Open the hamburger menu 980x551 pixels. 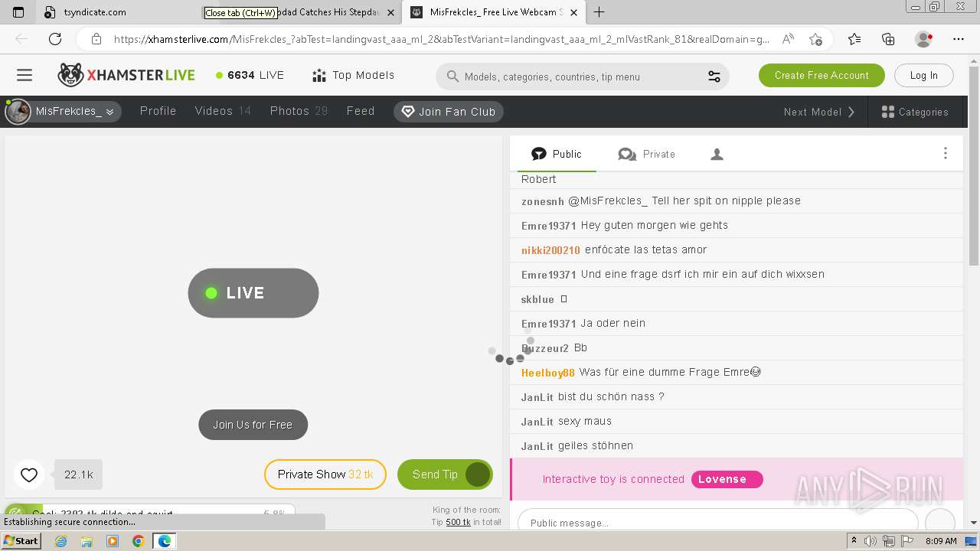click(24, 75)
